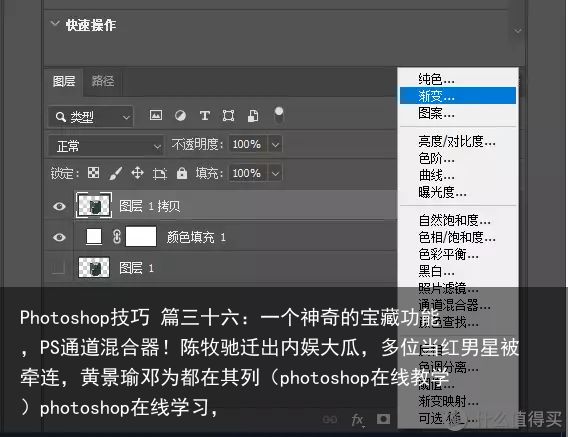This screenshot has height=437, width=568.
Task: Collapse the 快速操作 section
Action: (x=55, y=24)
